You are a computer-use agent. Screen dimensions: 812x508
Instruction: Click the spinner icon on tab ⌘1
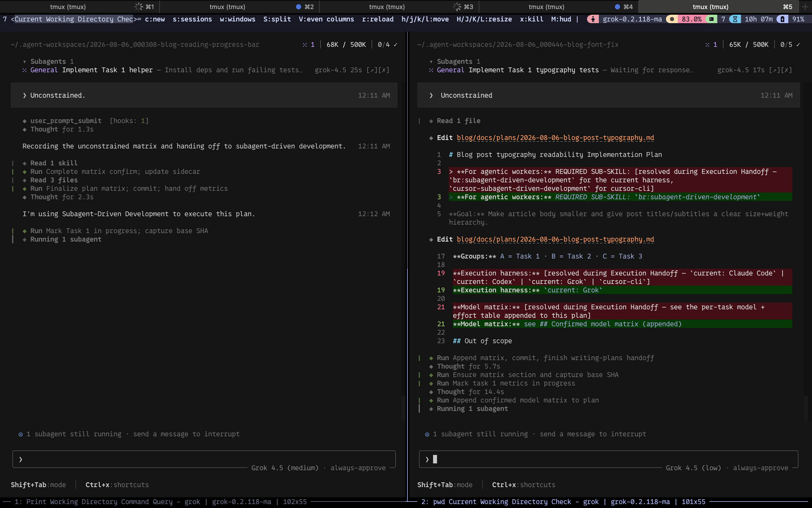pyautogui.click(x=139, y=7)
